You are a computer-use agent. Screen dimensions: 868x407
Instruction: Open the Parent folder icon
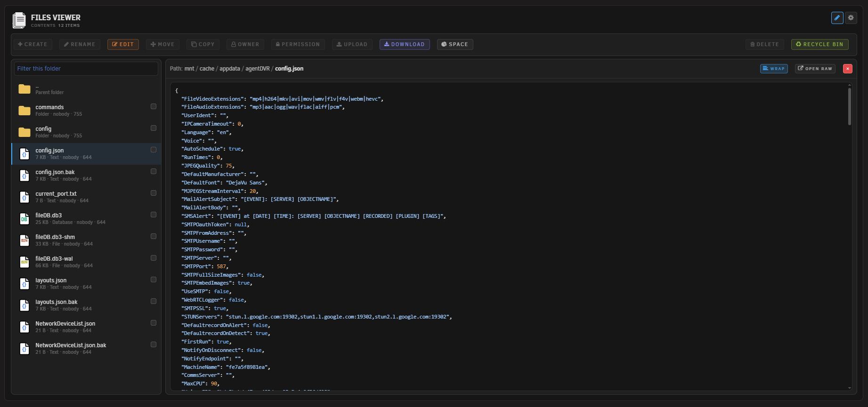[24, 89]
